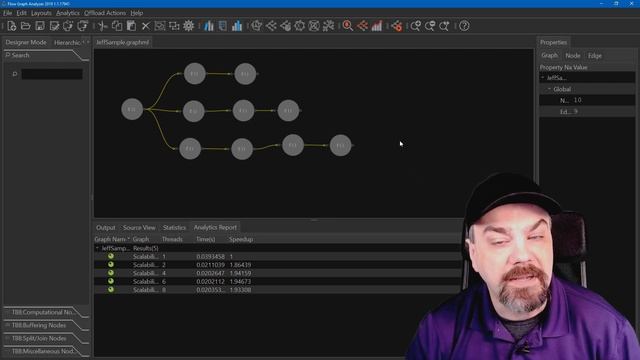Screen dimensions: 640x360
Task: Switch to the Designer Mode tab
Action: [x=26, y=42]
